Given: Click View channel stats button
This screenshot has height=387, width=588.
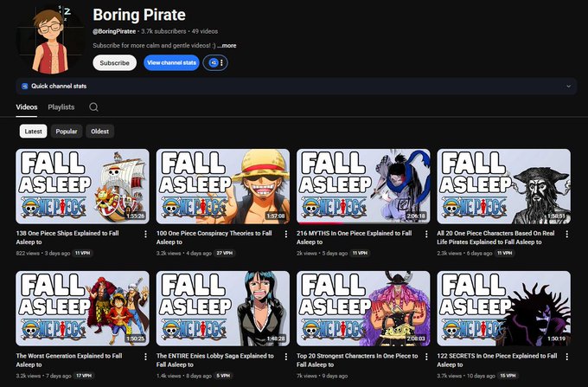Looking at the screenshot, I should [171, 62].
